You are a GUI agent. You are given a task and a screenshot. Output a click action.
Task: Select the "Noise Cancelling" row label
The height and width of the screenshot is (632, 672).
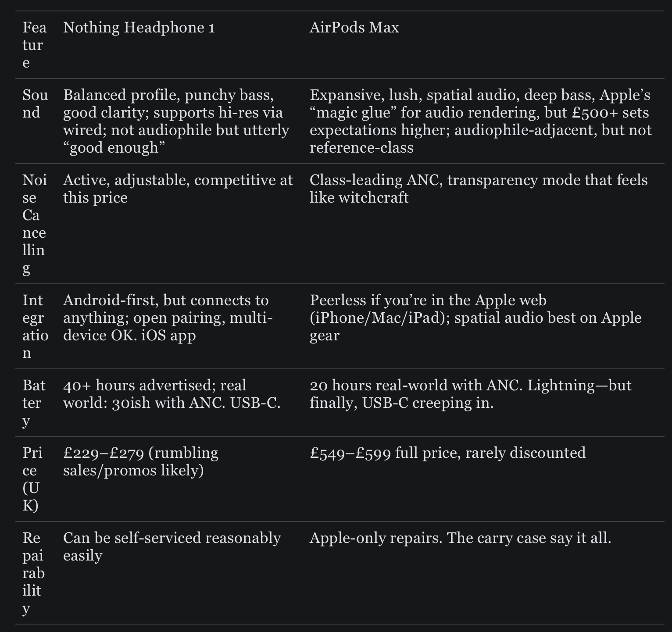point(34,224)
